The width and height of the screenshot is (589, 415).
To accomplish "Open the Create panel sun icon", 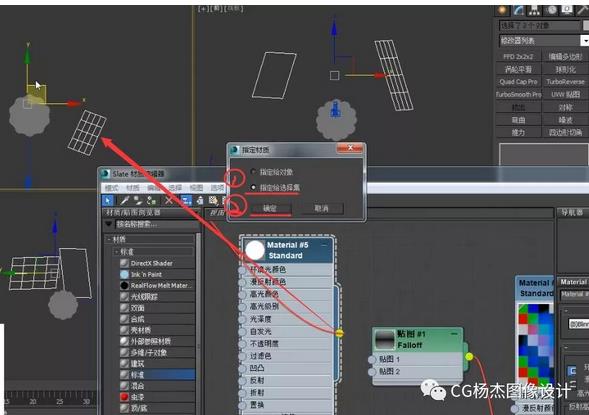I will 502,10.
